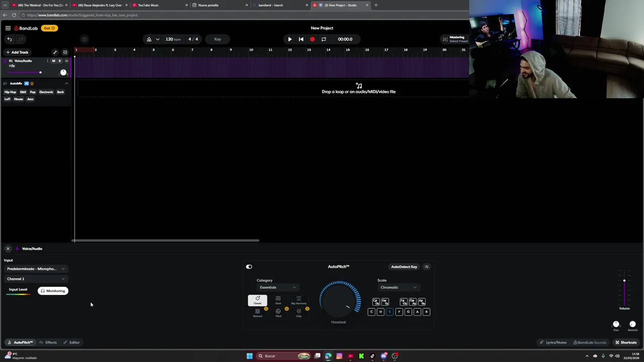Toggle headphone Monitoring
This screenshot has width=644, height=362.
pyautogui.click(x=53, y=291)
